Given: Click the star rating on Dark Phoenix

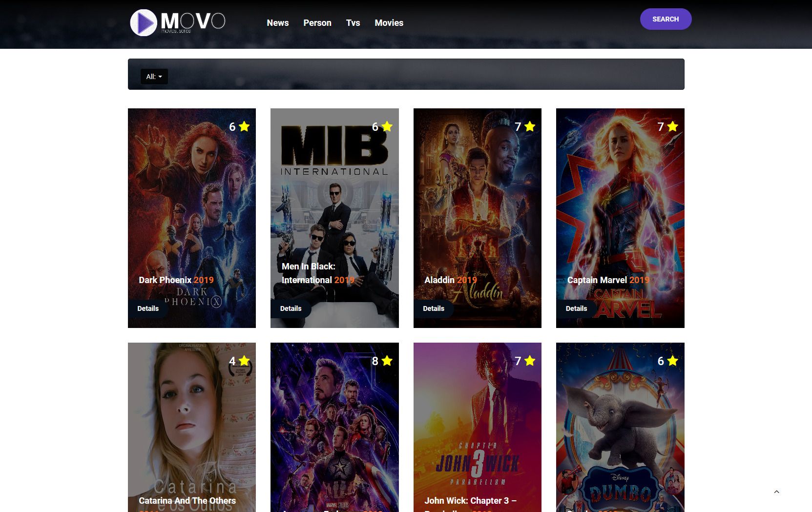Looking at the screenshot, I should point(245,126).
